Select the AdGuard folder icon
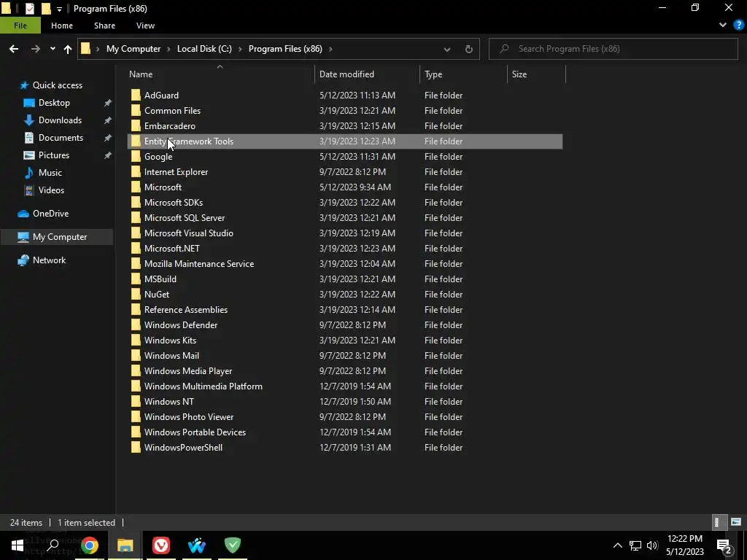The image size is (747, 560). click(136, 96)
